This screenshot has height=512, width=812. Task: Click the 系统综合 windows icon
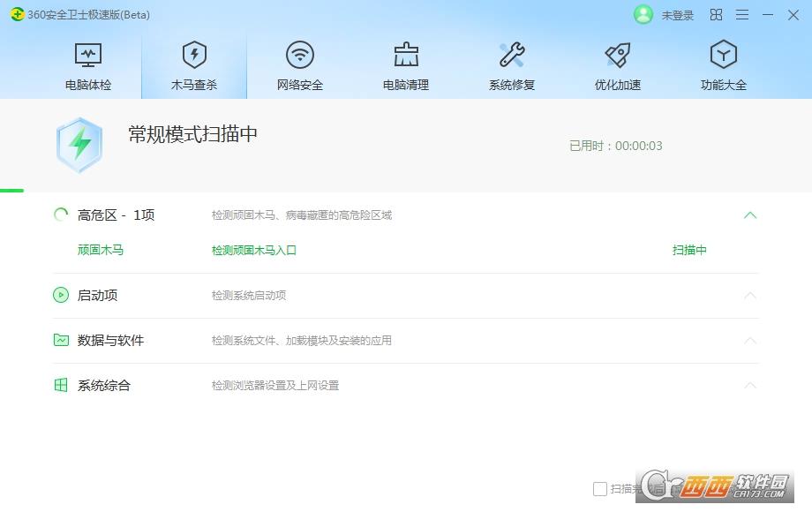[61, 385]
